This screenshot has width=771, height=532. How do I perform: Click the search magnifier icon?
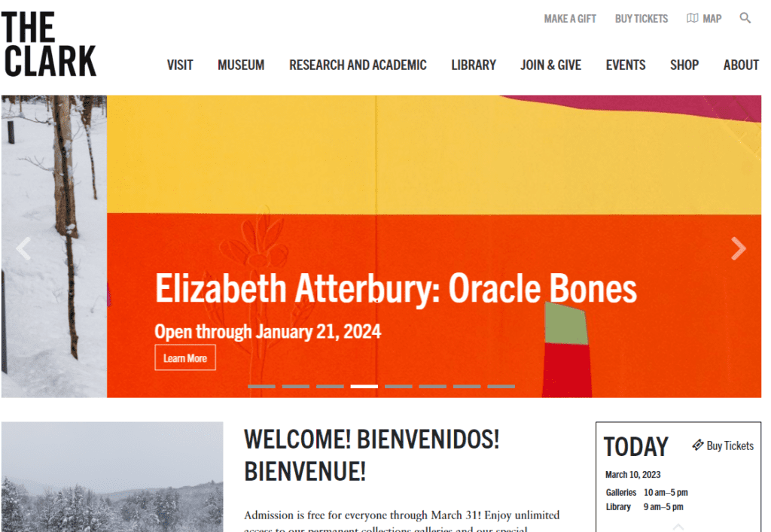click(745, 18)
